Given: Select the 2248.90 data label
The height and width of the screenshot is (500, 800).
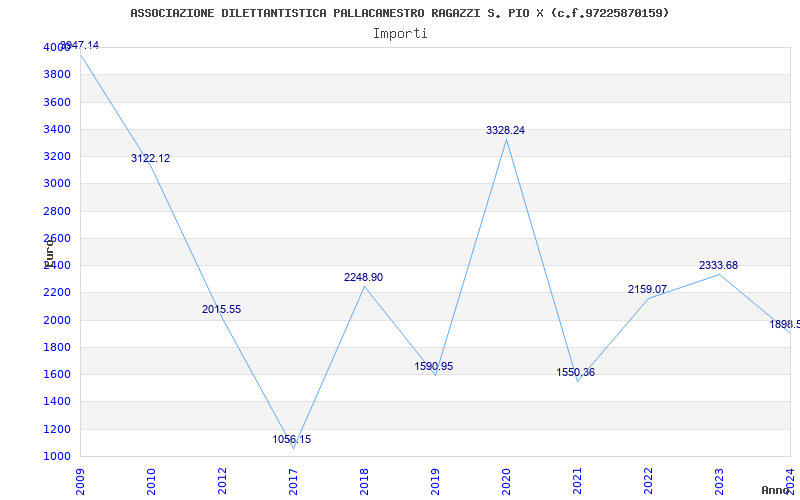Looking at the screenshot, I should [x=363, y=277].
